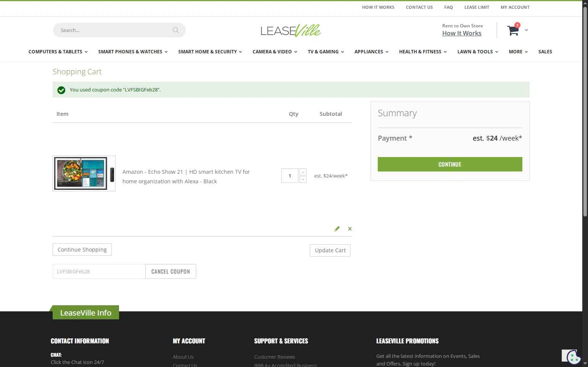Viewport: 588px width, 367px height.
Task: Remove item with the X icon
Action: (x=350, y=229)
